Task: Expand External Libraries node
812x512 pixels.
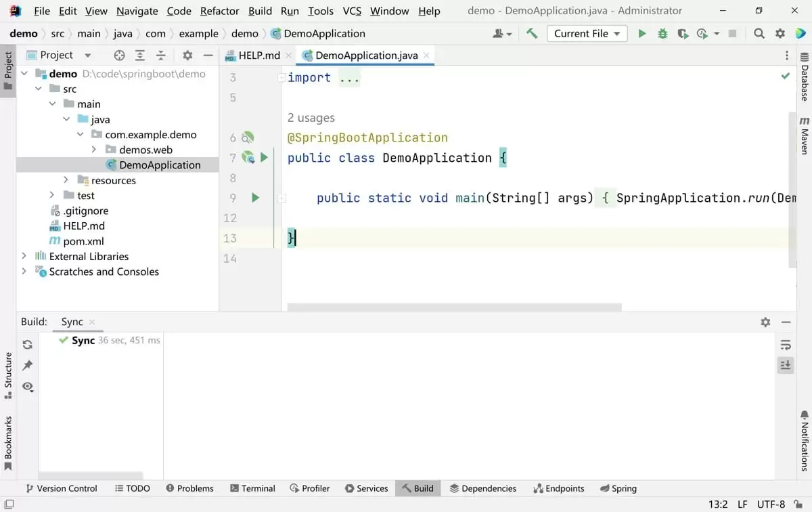Action: coord(24,256)
